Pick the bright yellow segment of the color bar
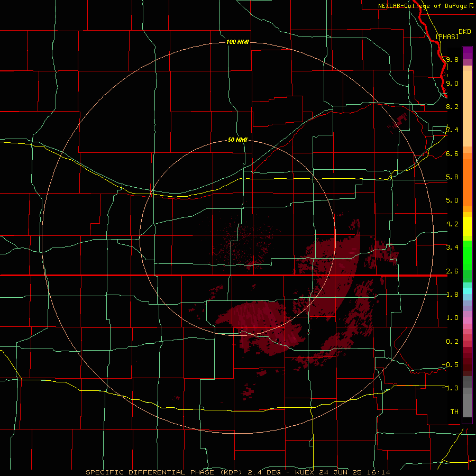This screenshot has width=476, height=476. [x=467, y=226]
